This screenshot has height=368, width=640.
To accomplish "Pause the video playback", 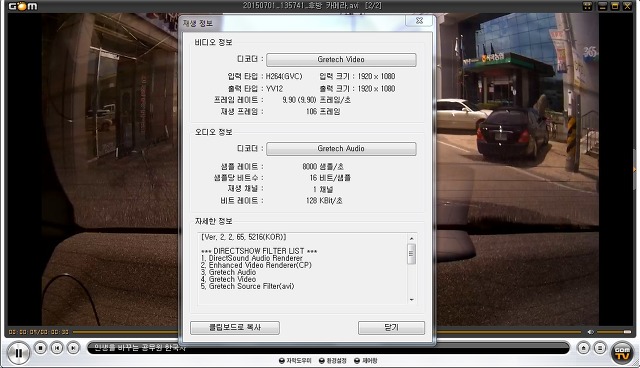I will (18, 352).
